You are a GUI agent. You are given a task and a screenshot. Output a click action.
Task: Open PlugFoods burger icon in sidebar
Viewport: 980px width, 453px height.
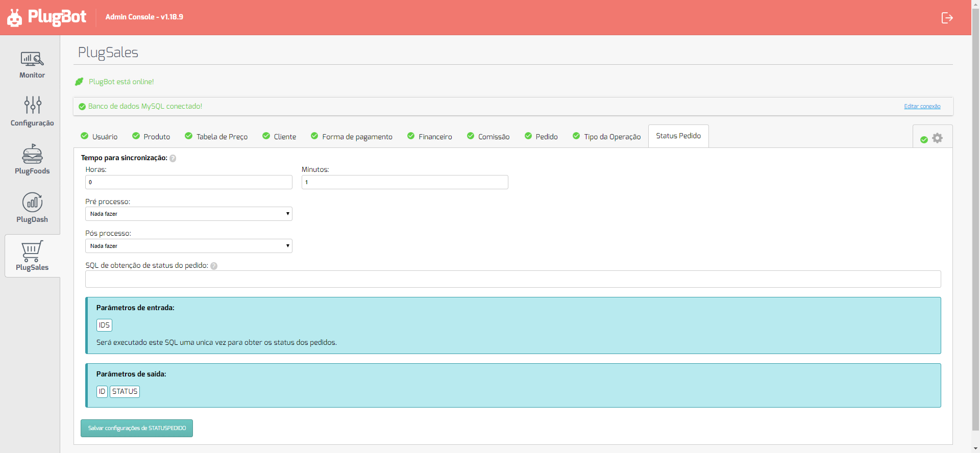(32, 154)
